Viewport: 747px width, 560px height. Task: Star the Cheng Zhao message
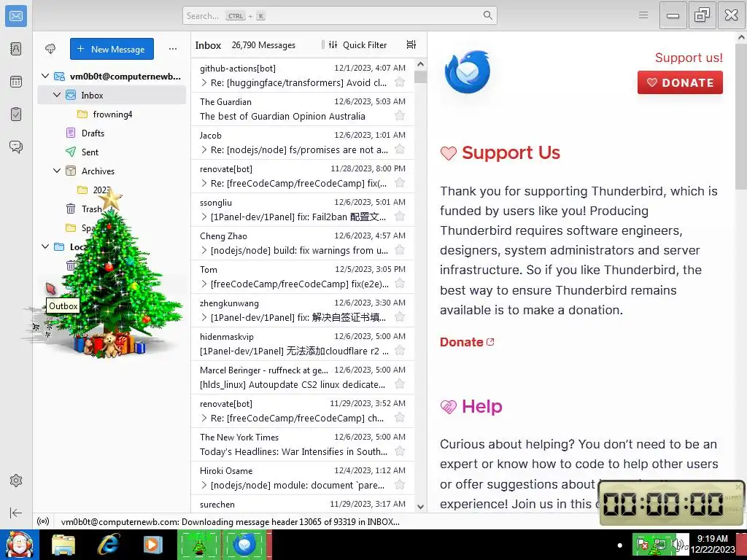pos(400,250)
